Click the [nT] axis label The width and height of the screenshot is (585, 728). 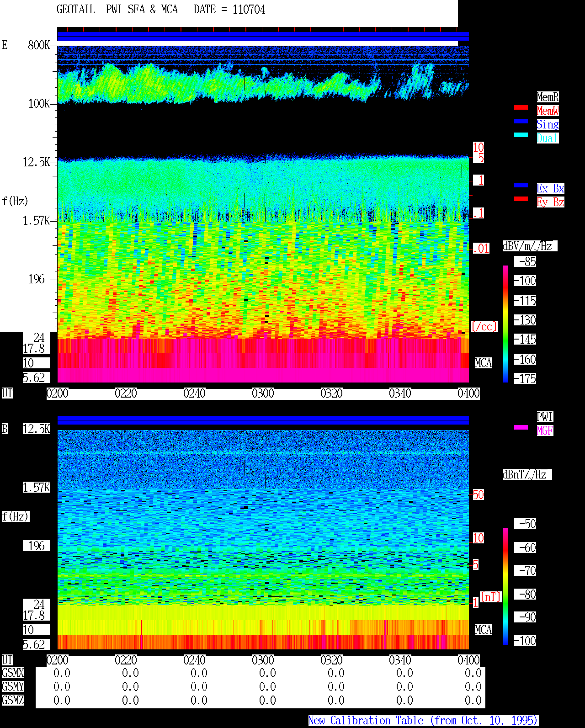click(x=491, y=597)
